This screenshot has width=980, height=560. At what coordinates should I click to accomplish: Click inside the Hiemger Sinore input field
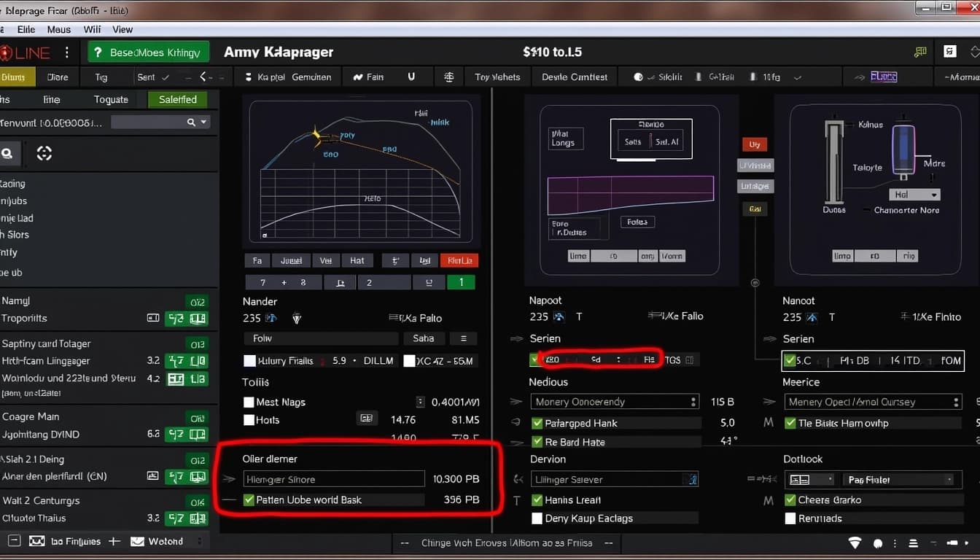point(333,478)
